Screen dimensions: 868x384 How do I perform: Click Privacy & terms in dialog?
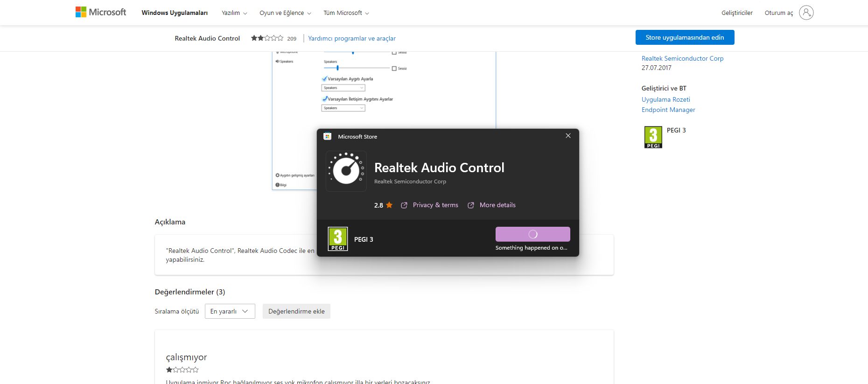pos(435,205)
